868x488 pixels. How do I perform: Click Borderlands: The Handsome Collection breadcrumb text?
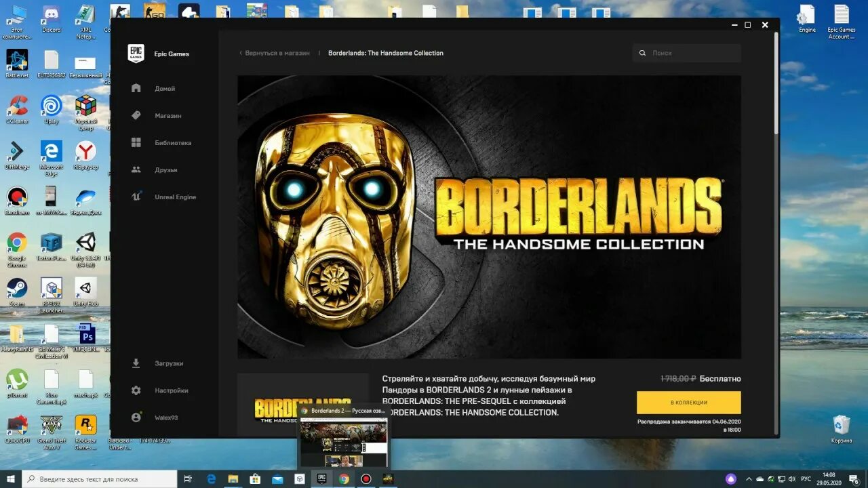pos(386,53)
